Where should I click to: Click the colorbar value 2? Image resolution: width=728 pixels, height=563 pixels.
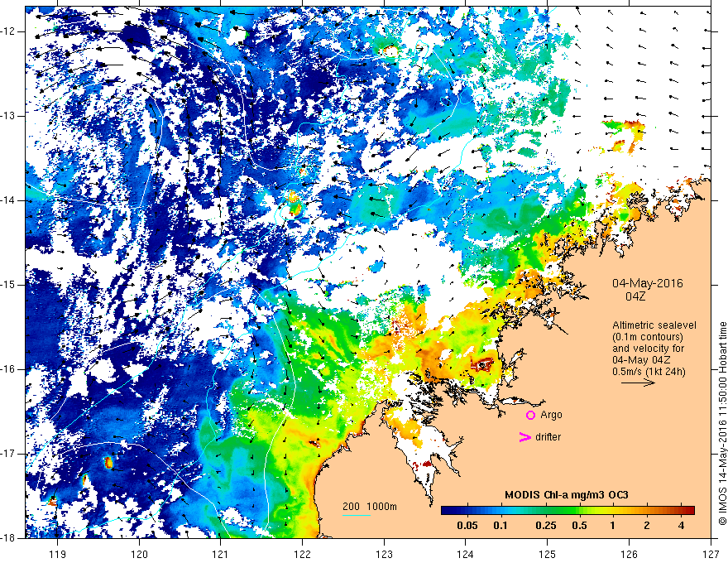[x=647, y=526]
